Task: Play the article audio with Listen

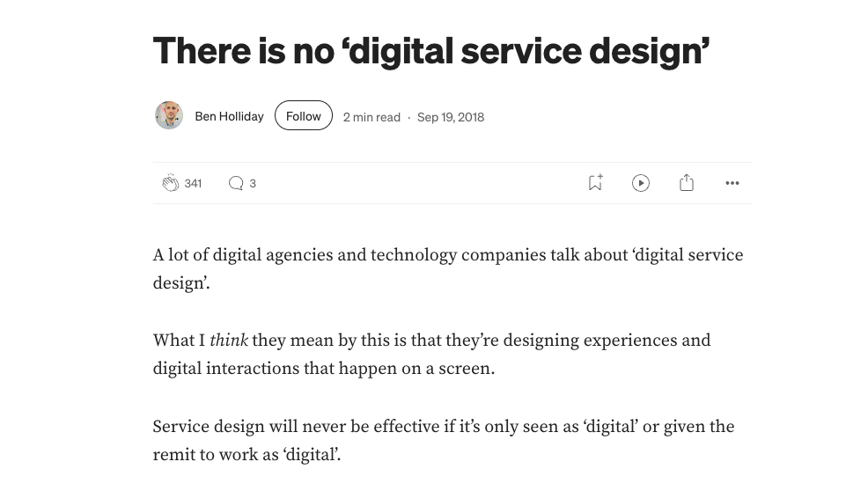Action: (x=641, y=183)
